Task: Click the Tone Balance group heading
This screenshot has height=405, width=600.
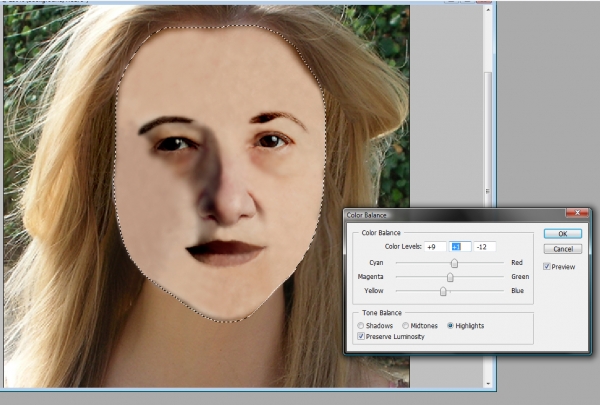Action: 382,313
